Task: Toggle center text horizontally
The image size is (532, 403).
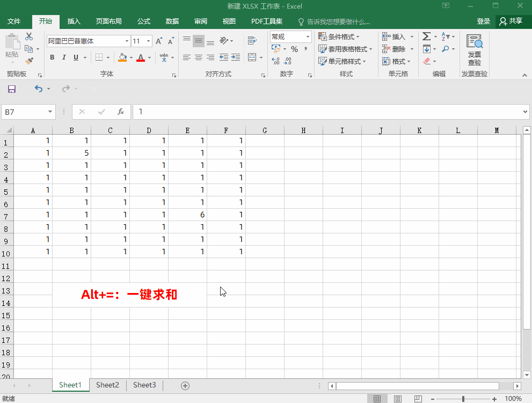Action: point(199,57)
